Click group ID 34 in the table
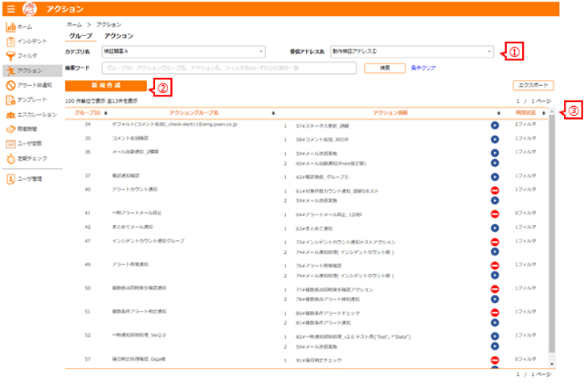This screenshot has height=384, width=588. tap(88, 125)
